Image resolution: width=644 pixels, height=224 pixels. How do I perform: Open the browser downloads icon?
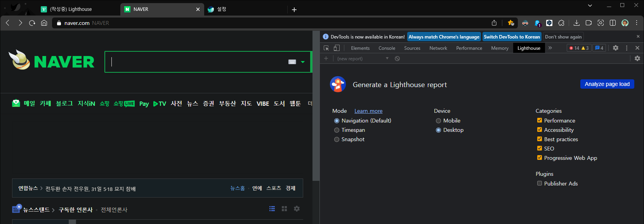point(576,23)
